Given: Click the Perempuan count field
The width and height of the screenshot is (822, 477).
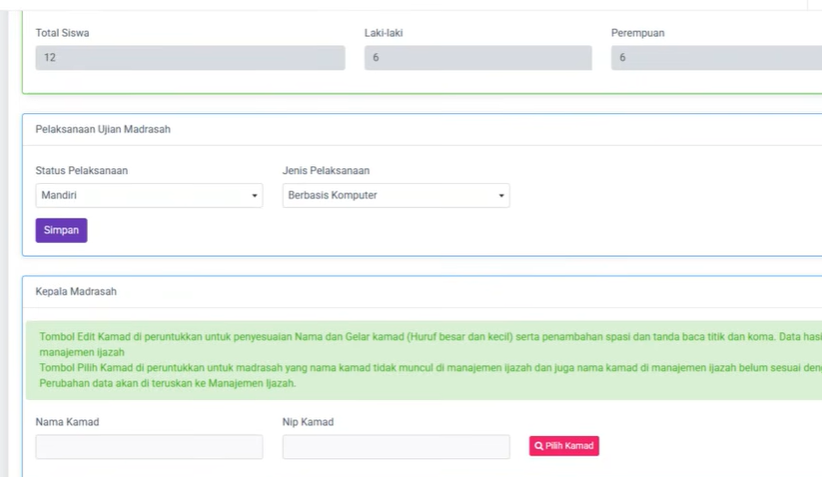Looking at the screenshot, I should (715, 58).
